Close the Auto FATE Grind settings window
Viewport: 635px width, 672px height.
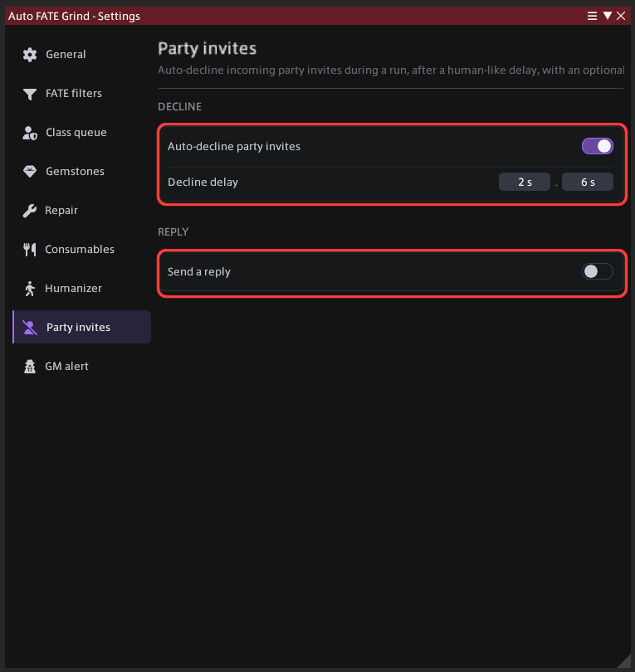click(x=620, y=16)
